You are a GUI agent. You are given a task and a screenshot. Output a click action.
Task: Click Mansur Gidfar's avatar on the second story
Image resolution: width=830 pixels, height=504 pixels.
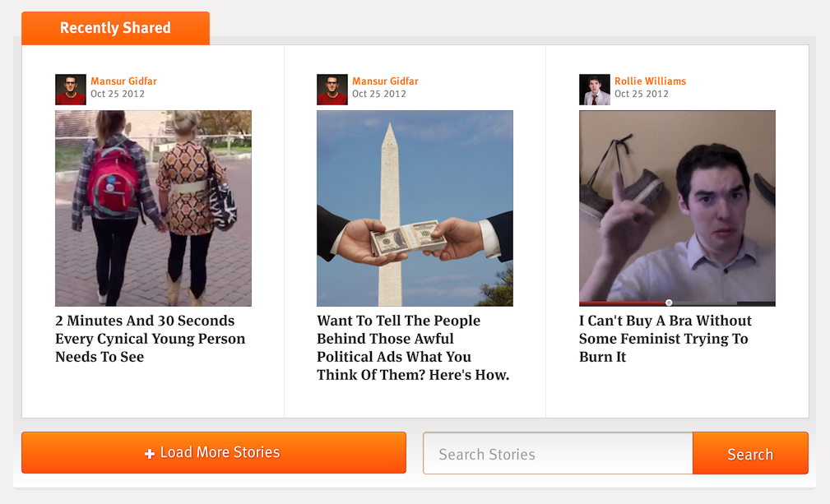point(332,89)
